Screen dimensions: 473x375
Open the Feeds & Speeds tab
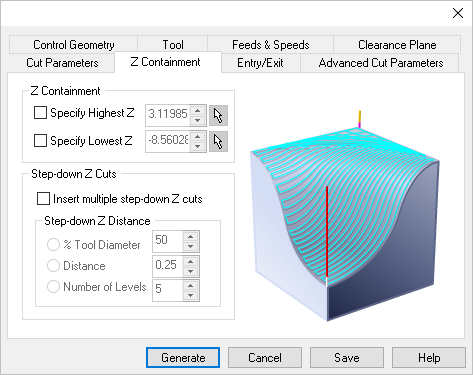271,45
